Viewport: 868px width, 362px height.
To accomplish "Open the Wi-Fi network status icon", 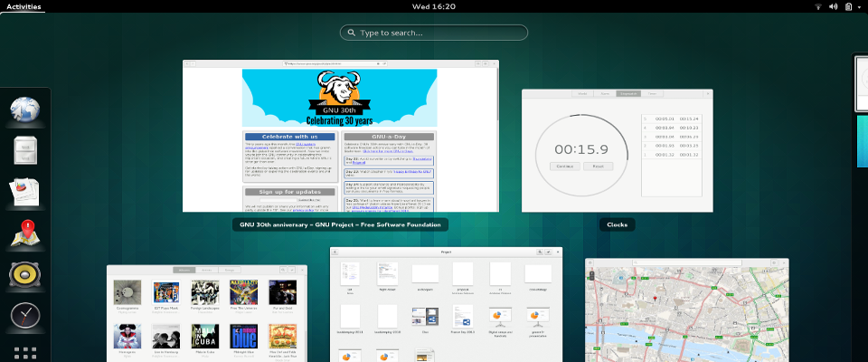I will (x=818, y=6).
